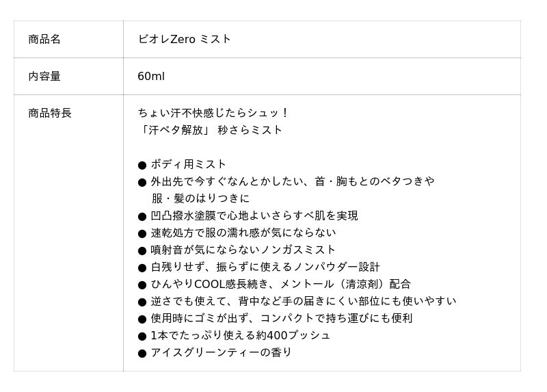Click the 内容量 row label
Image resolution: width=547 pixels, height=392 pixels.
[44, 77]
